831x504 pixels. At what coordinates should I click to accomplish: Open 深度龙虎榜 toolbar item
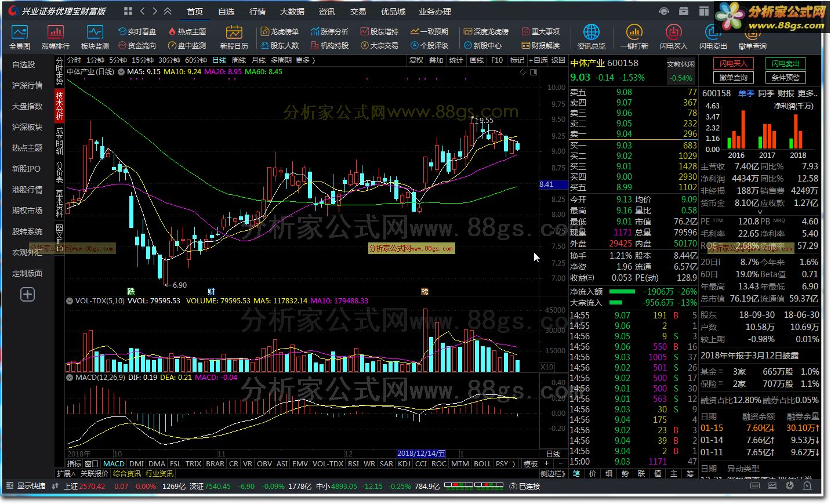pos(486,31)
